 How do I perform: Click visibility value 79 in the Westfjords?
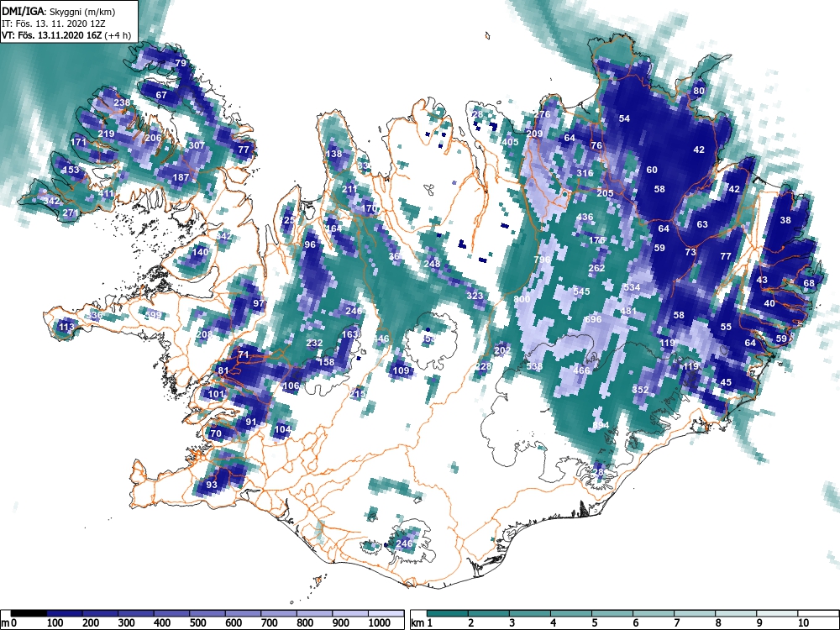[181, 63]
